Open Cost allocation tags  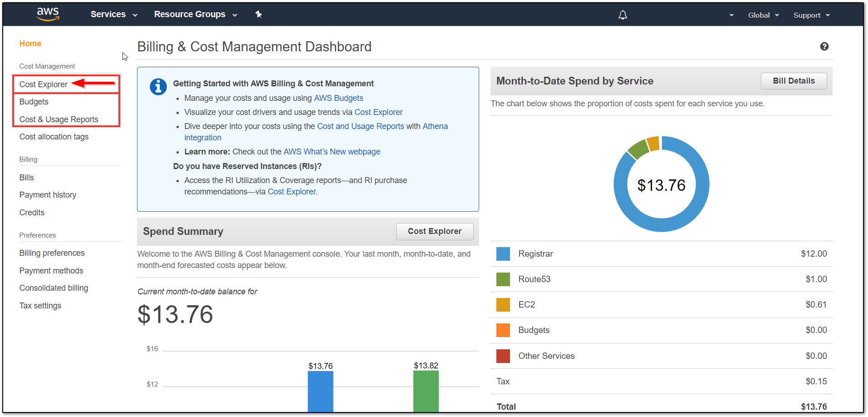tap(54, 137)
